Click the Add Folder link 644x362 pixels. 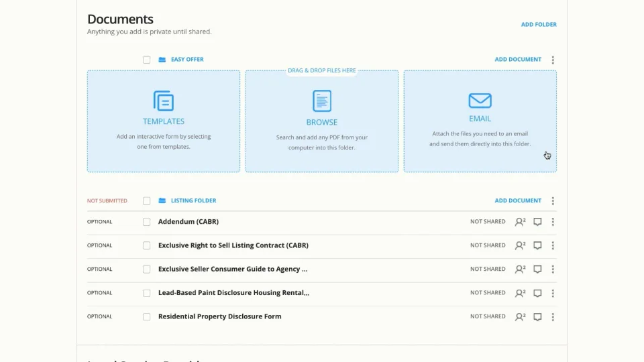(539, 25)
